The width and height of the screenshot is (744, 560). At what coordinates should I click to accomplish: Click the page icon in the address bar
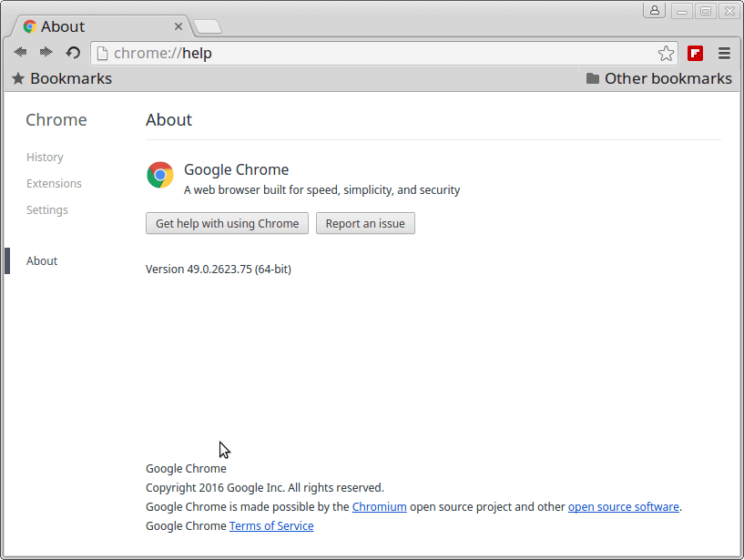[102, 53]
